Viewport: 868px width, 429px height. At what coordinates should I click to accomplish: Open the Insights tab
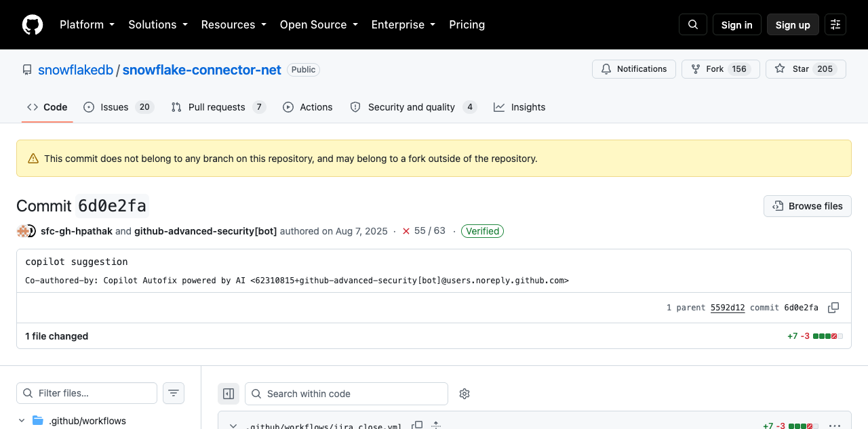coord(519,107)
